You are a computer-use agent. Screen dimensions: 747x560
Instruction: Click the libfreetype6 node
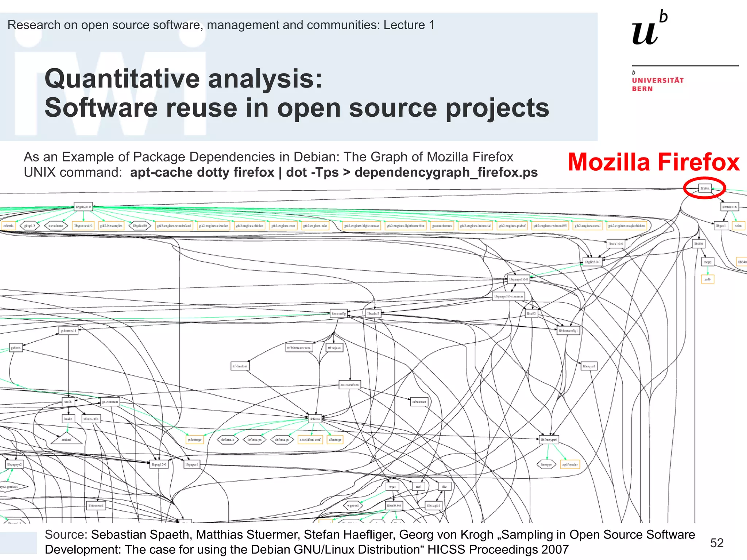[x=549, y=440]
